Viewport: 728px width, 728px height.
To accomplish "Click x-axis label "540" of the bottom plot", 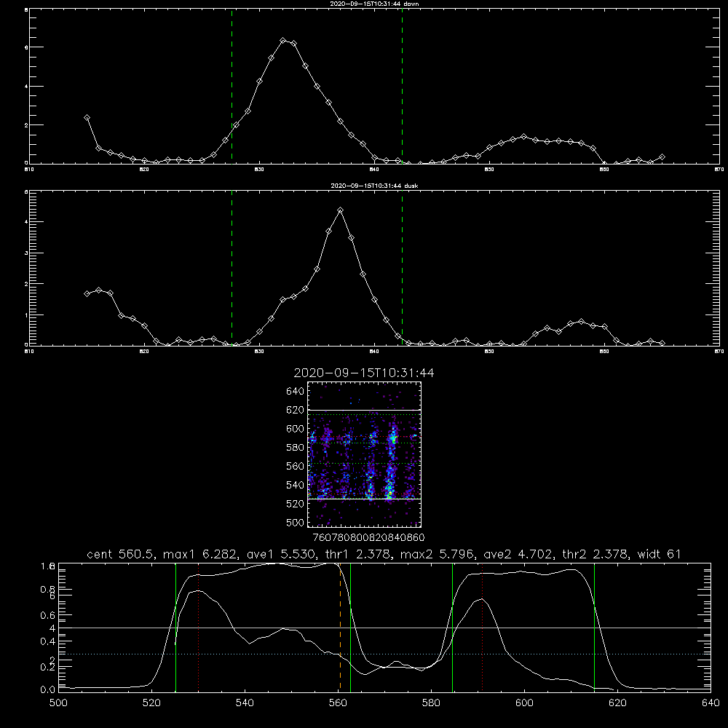I will click(245, 703).
